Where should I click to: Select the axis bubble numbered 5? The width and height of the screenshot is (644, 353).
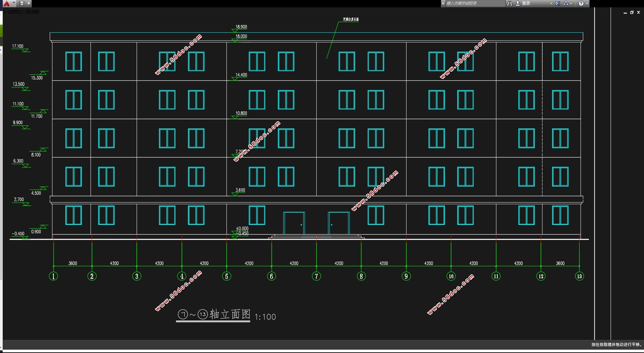[226, 276]
